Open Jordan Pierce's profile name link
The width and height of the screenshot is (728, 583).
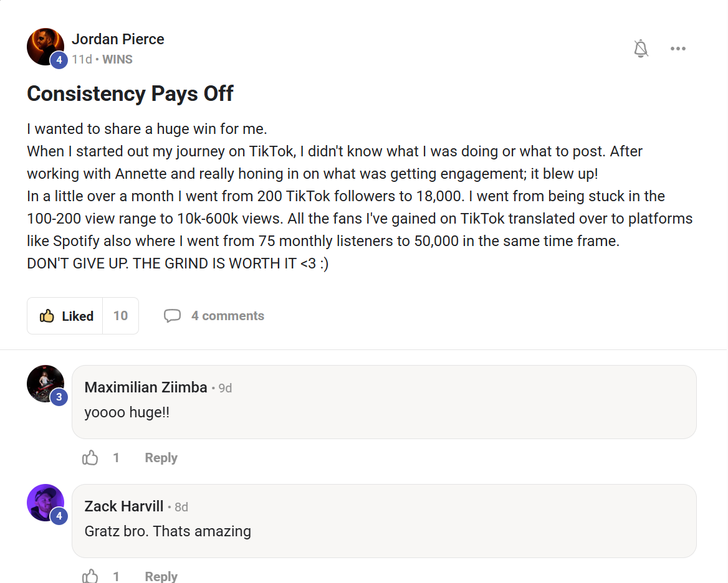tap(118, 39)
